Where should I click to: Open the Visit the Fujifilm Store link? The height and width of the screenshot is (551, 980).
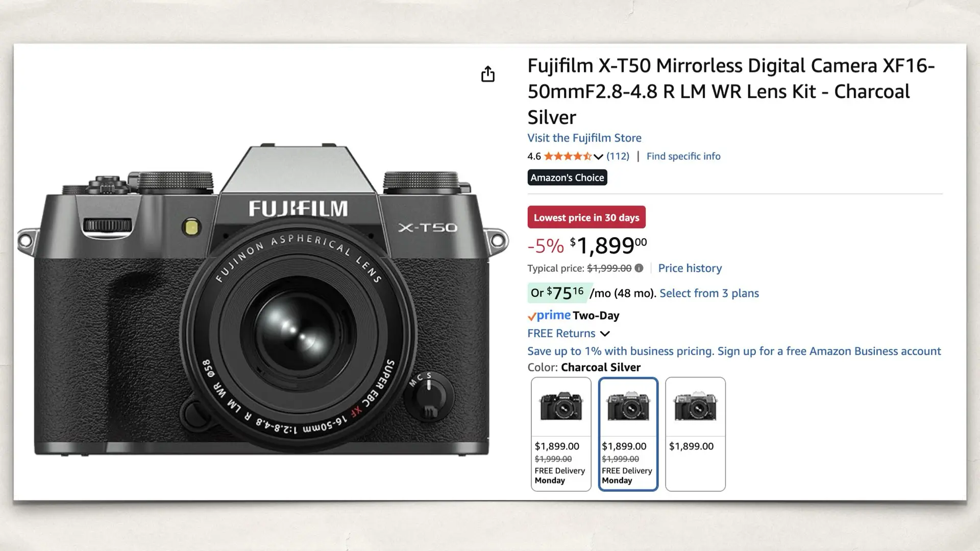(x=584, y=138)
